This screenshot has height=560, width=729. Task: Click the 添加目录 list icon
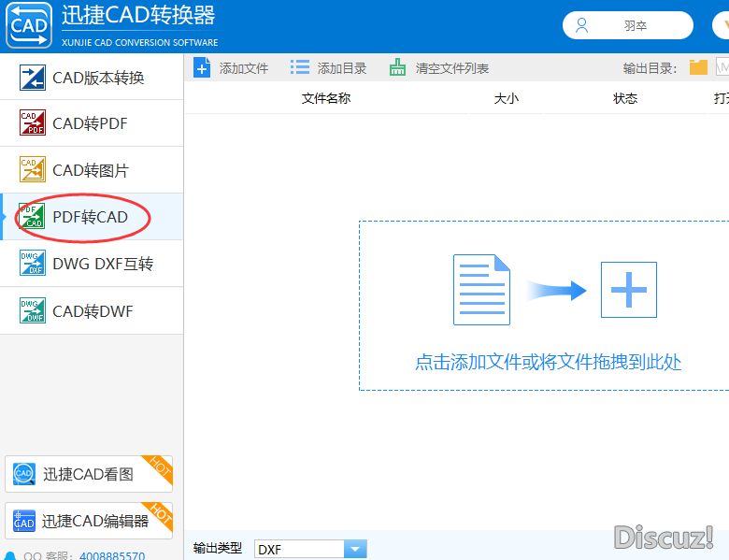(x=300, y=67)
